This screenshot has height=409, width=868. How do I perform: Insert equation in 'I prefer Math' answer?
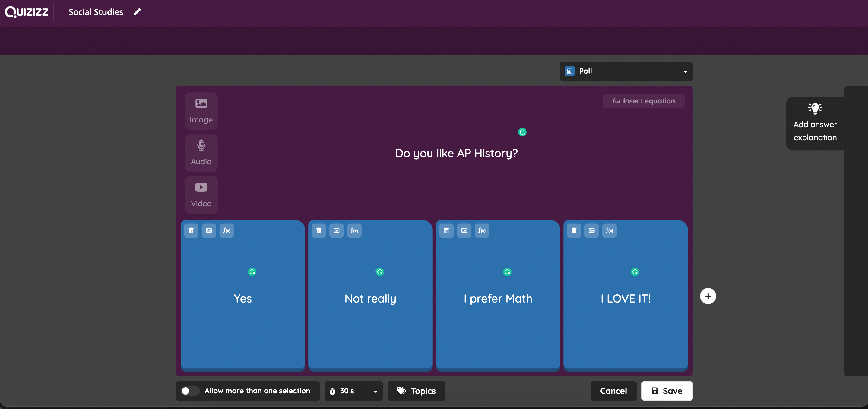(482, 230)
